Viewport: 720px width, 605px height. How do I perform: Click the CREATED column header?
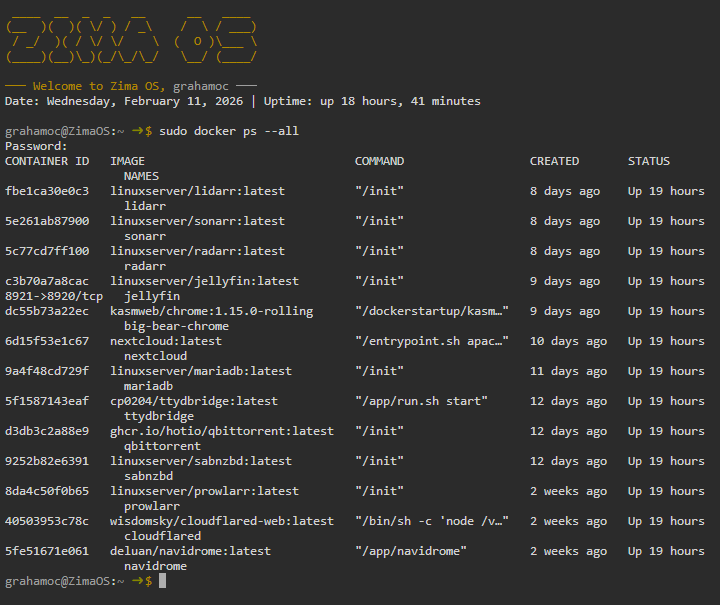click(554, 161)
